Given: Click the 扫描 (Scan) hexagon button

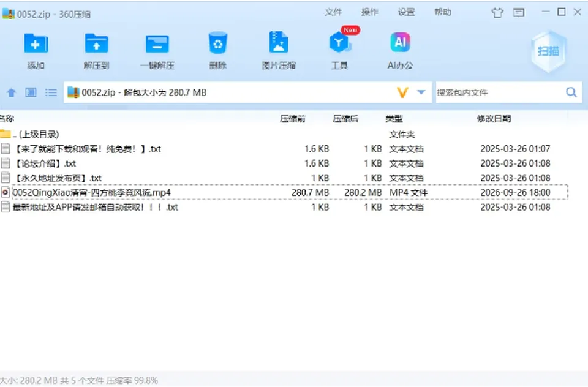Looking at the screenshot, I should coord(549,51).
